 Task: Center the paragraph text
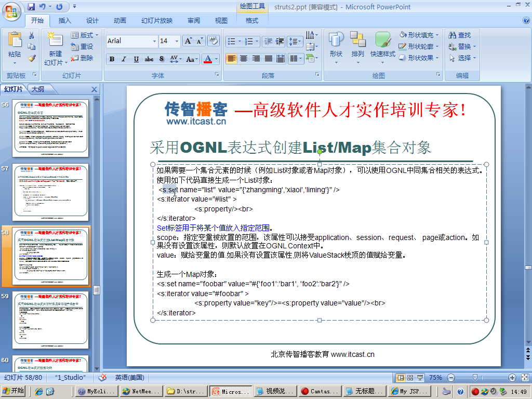(x=244, y=59)
